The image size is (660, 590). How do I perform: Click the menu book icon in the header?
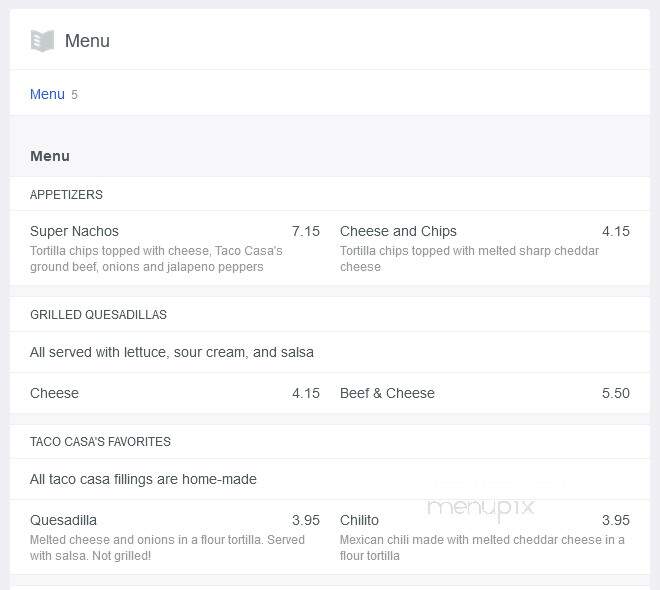(x=42, y=41)
